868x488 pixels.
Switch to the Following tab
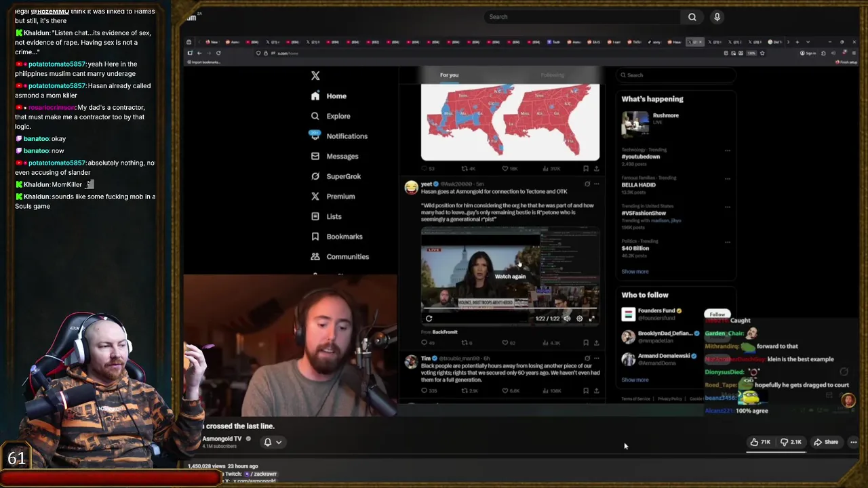click(x=553, y=75)
